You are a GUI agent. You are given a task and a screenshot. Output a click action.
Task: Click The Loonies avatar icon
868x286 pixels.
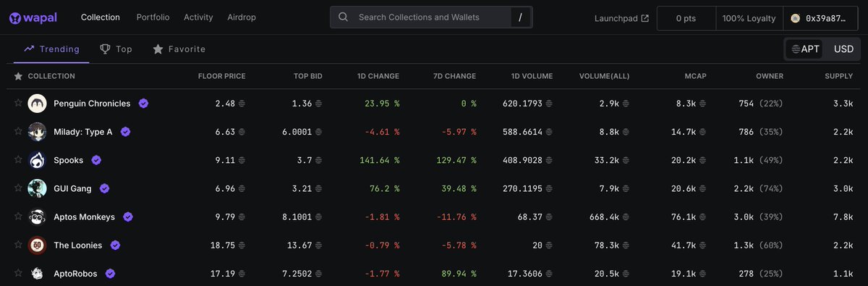tap(38, 245)
